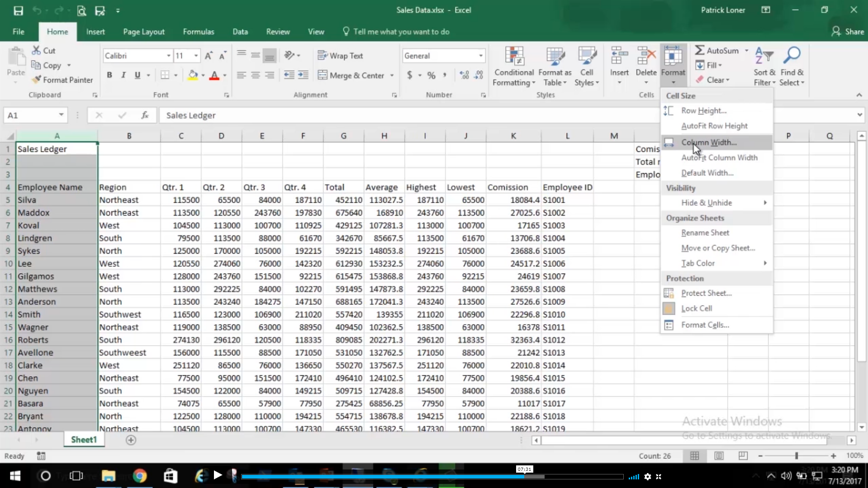868x488 pixels.
Task: Open the Sort & Filter button
Action: click(764, 66)
